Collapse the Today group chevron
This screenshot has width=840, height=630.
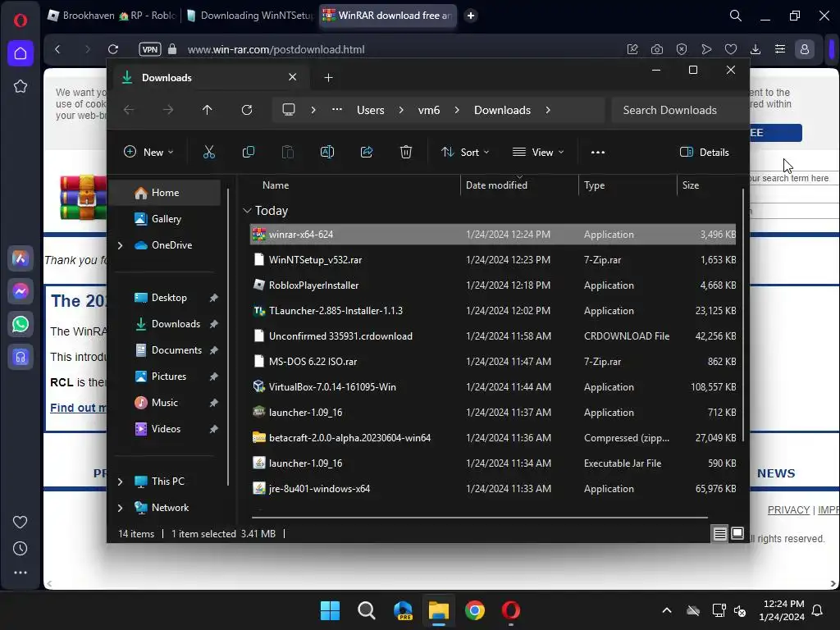point(247,211)
